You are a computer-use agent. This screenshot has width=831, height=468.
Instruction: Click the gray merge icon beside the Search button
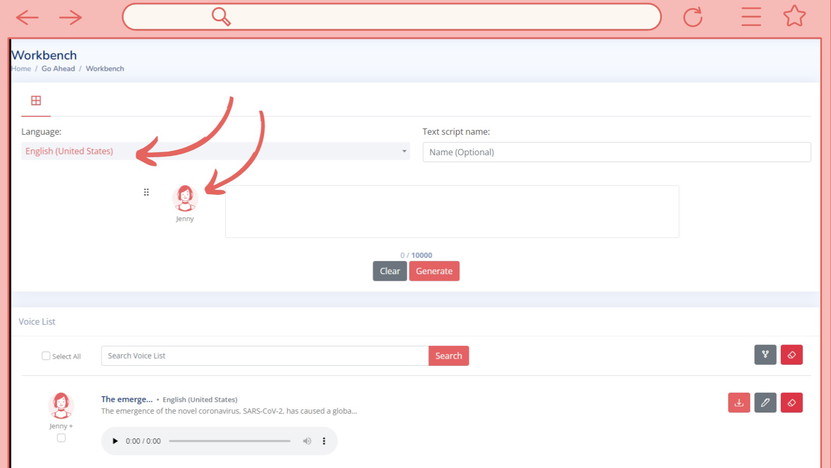coord(765,355)
